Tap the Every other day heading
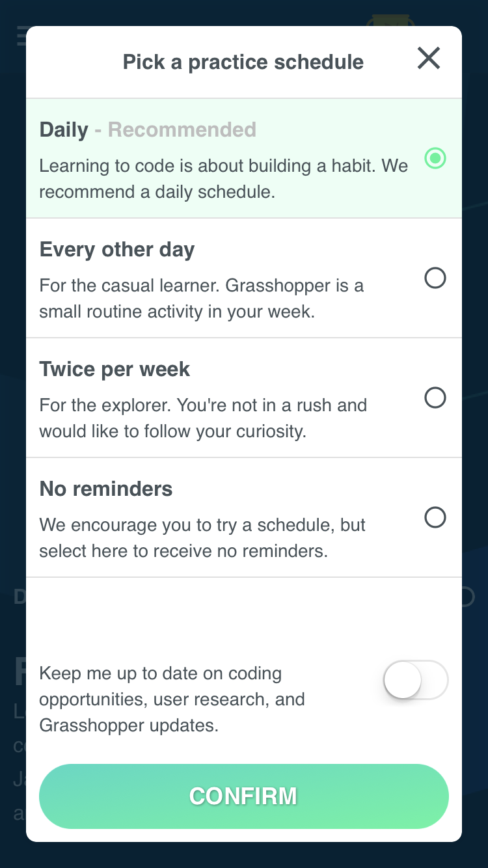488x868 pixels. point(117,250)
